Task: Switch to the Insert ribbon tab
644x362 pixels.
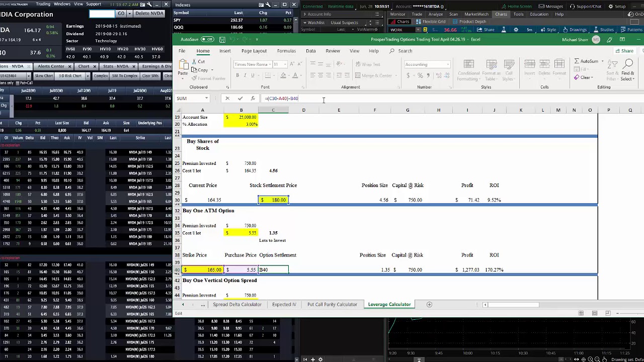Action: tap(225, 51)
